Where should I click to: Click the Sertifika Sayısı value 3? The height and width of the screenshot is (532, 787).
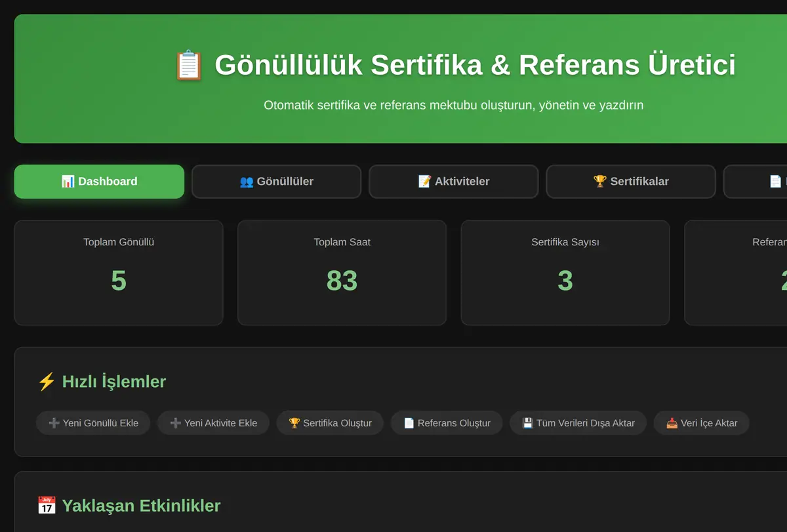coord(565,281)
